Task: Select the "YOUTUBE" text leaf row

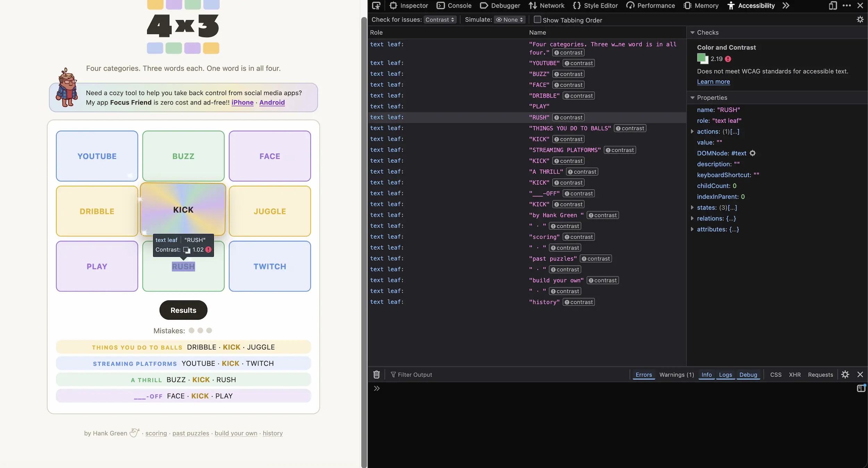Action: [527, 63]
